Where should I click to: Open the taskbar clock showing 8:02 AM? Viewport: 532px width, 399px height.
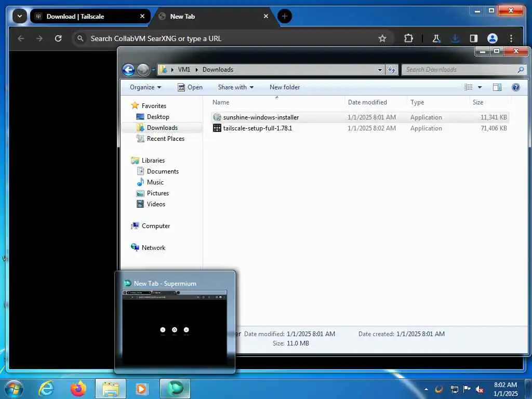tap(506, 389)
